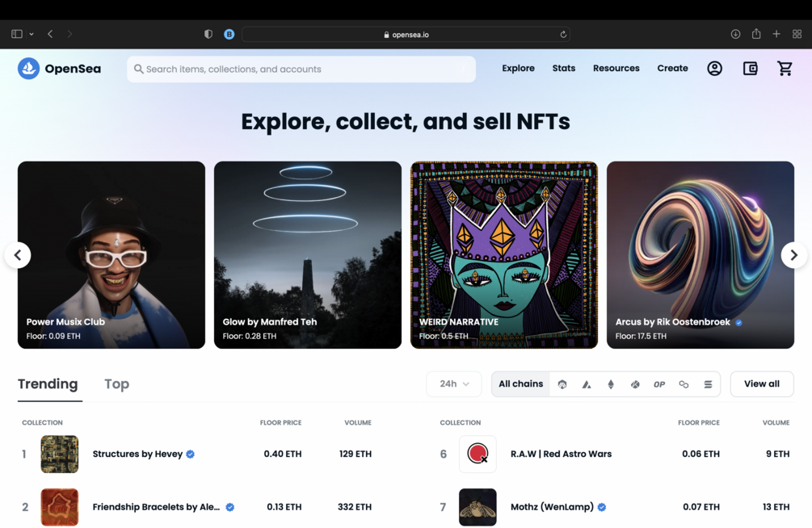Click the opensea.io address bar

point(406,35)
